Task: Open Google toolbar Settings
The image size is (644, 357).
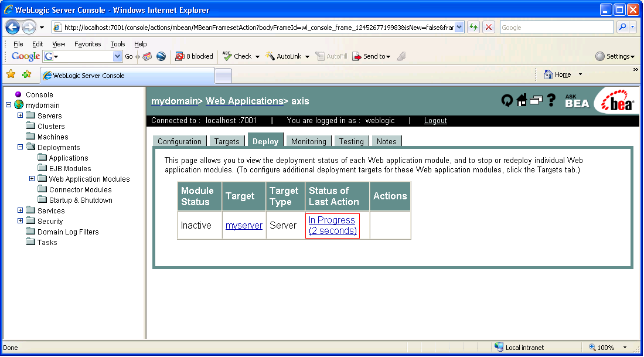Action: click(x=615, y=56)
